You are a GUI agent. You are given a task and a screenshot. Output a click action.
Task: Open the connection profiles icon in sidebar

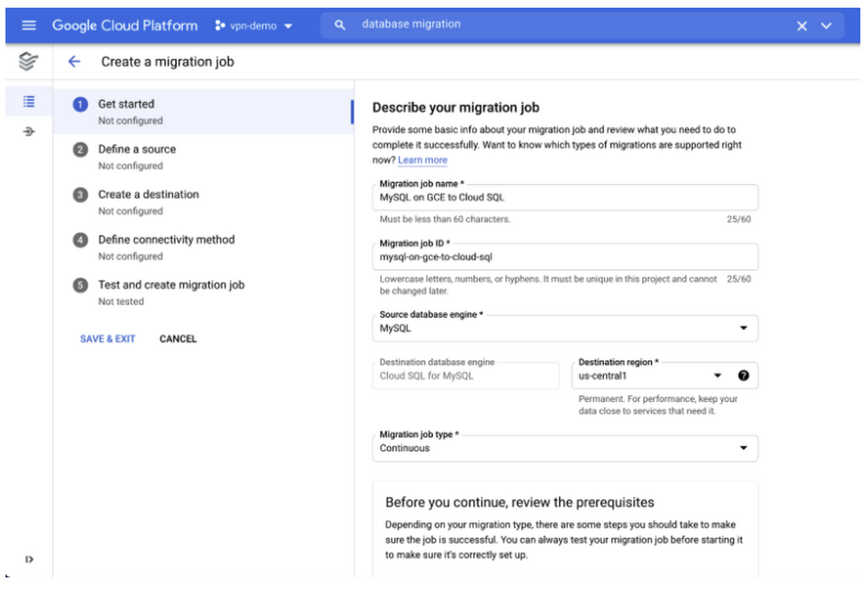(x=29, y=131)
